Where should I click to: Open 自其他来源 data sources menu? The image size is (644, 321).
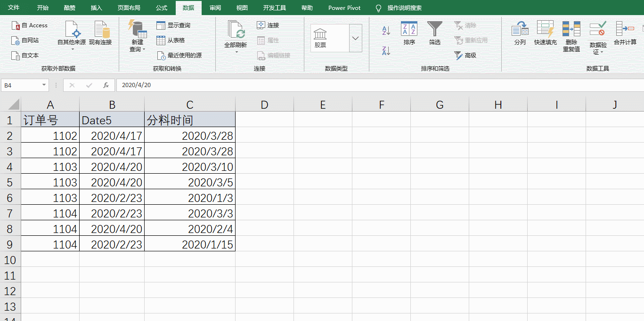tap(72, 36)
